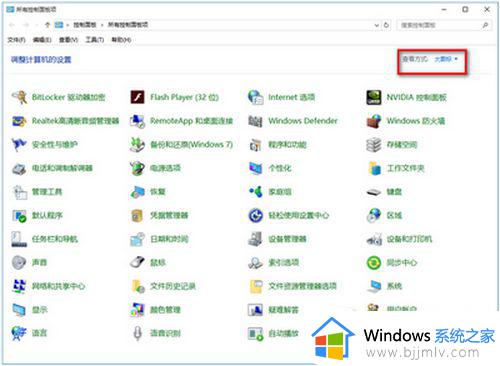500x366 pixels.
Task: Open 凭据管理器
Action: click(159, 216)
